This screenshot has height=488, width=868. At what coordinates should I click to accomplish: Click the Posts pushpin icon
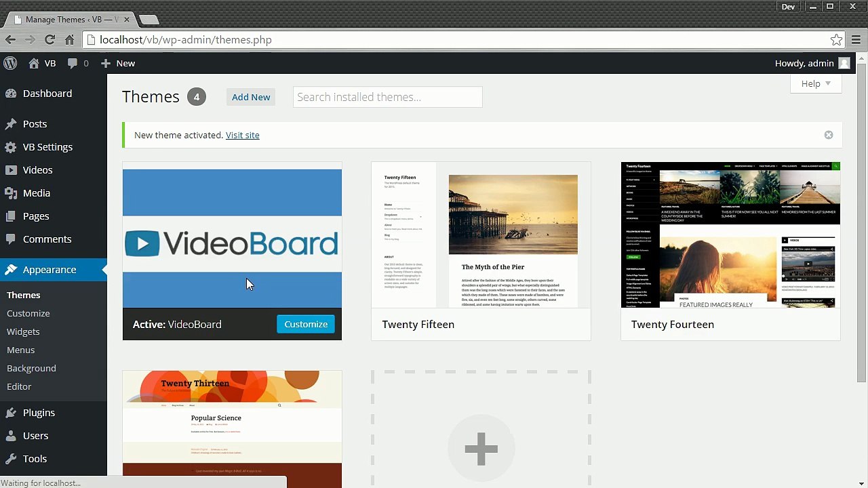pos(11,124)
